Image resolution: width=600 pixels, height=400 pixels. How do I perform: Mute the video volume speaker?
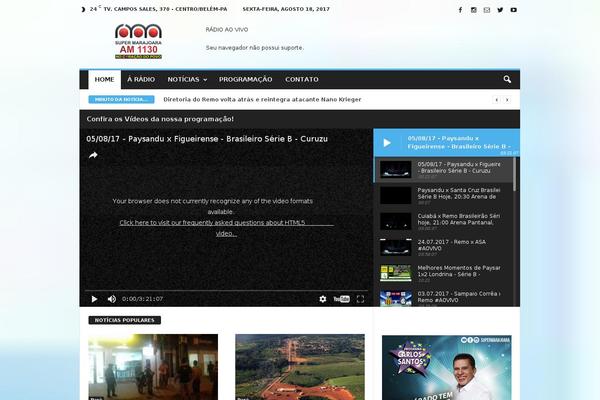coord(112,299)
